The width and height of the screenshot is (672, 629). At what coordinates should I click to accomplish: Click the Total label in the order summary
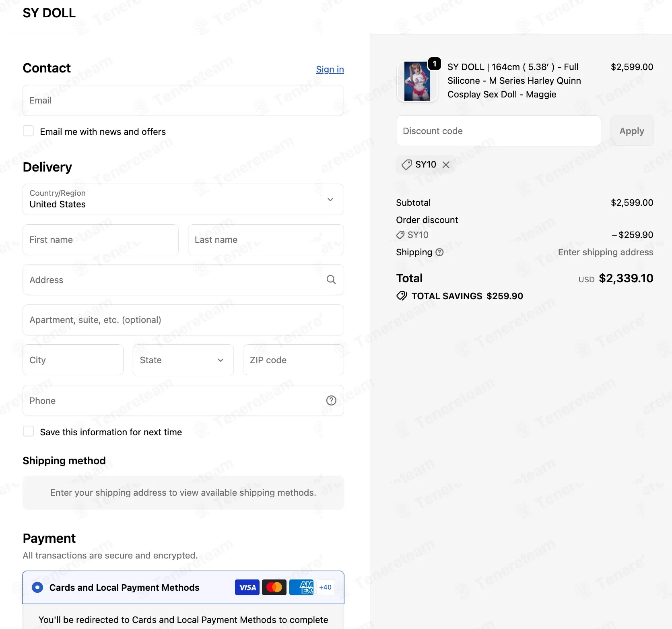click(409, 278)
